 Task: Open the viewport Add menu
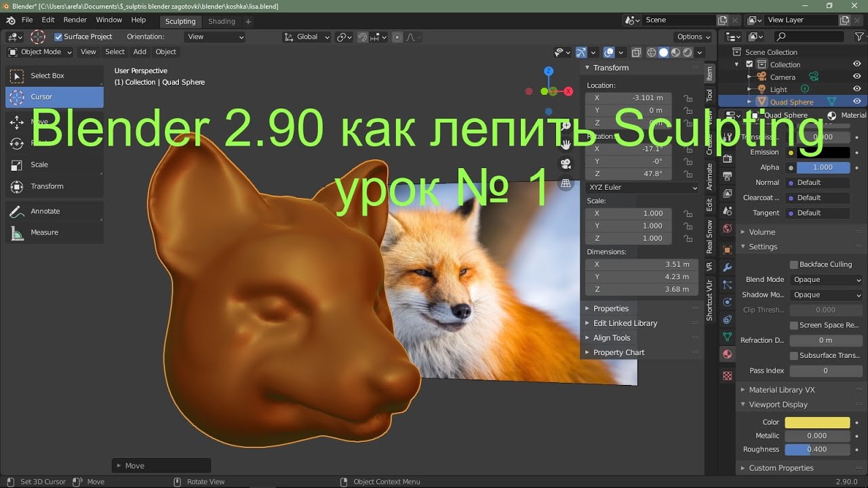pyautogui.click(x=140, y=52)
